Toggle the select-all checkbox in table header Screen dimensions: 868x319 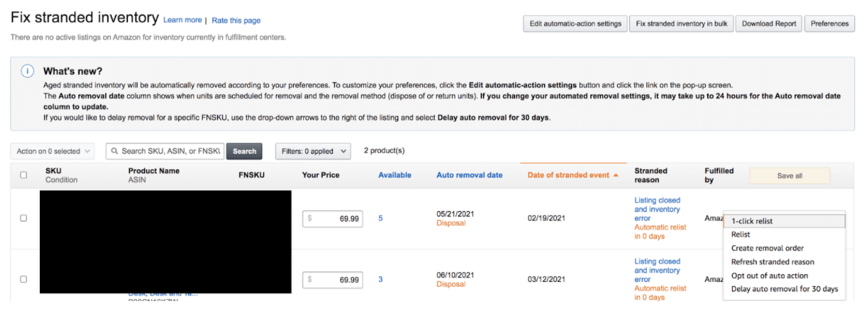click(23, 175)
